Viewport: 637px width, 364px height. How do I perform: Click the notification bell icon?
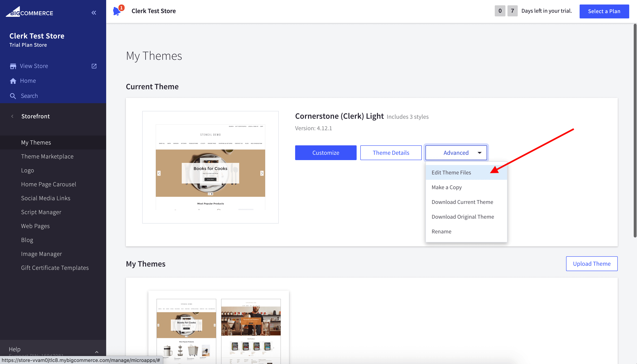pos(117,11)
